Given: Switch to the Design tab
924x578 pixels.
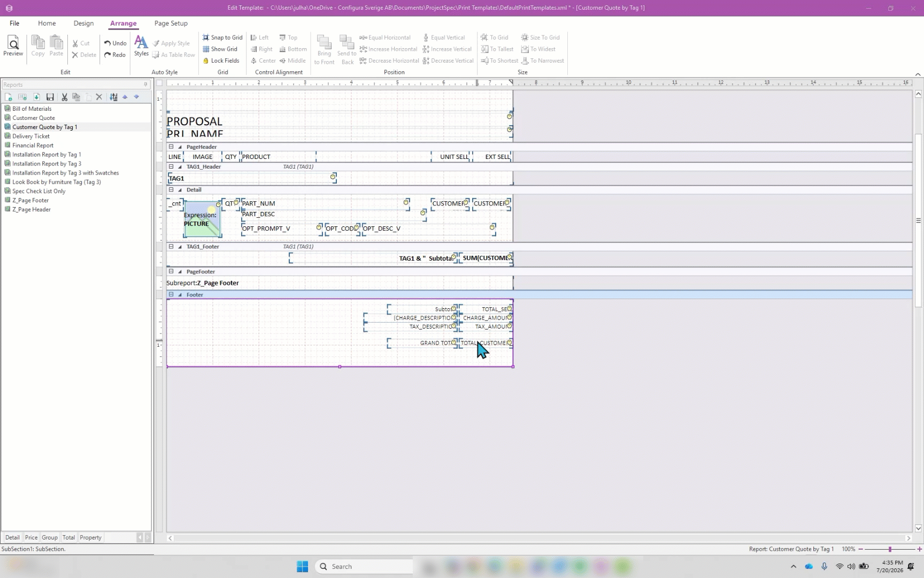Looking at the screenshot, I should [83, 24].
